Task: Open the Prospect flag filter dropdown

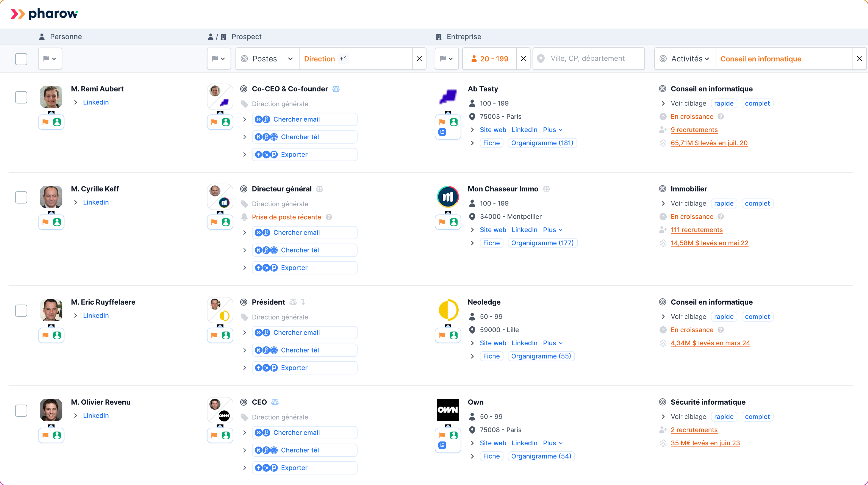Action: [219, 59]
